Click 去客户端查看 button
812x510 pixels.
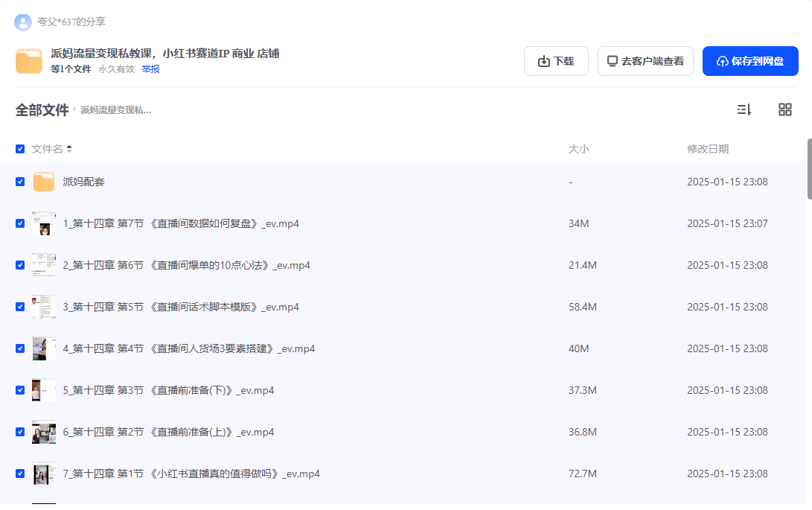click(x=645, y=61)
